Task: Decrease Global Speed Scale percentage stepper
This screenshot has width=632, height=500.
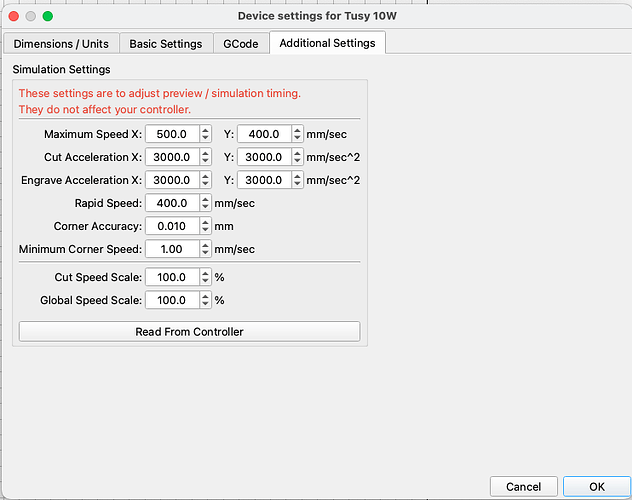Action: 205,304
